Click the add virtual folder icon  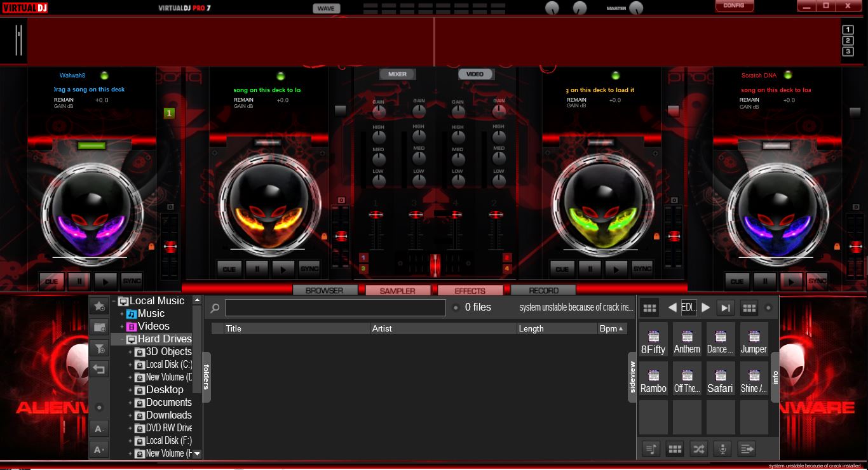pos(98,327)
